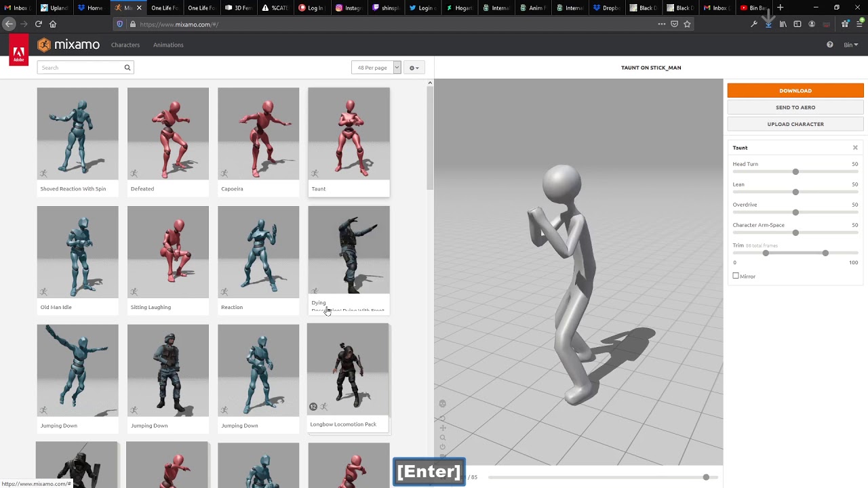Click the skeleton view skull icon in viewport
This screenshot has width=868, height=488.
[x=442, y=404]
